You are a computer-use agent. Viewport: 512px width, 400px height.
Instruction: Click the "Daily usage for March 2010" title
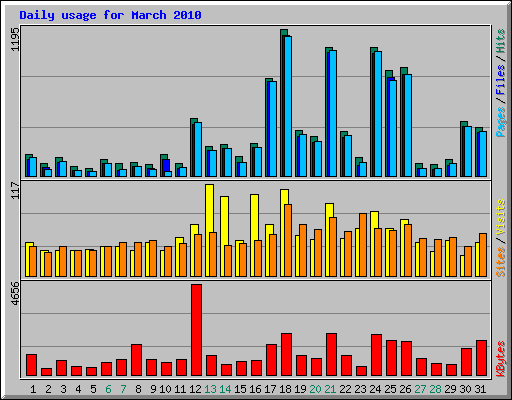pos(110,15)
